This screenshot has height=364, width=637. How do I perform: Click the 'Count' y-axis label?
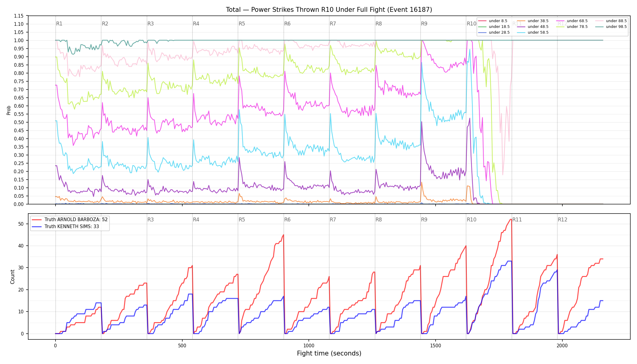coord(12,277)
